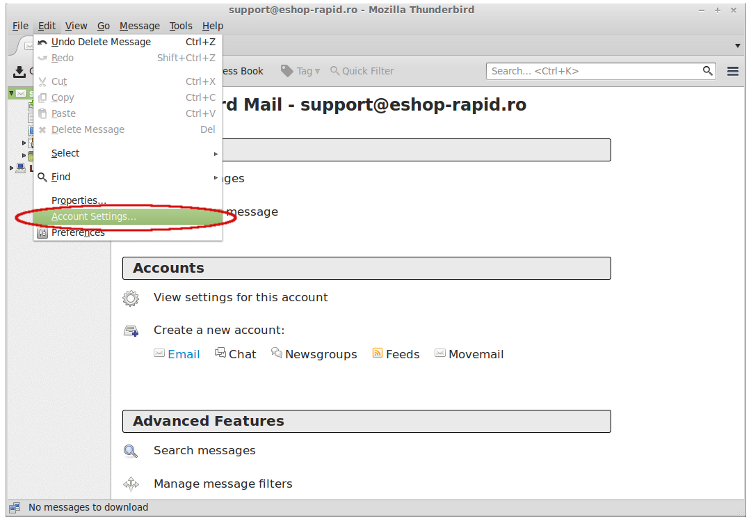
Task: Select the Local Folders computer icon
Action: [21, 168]
